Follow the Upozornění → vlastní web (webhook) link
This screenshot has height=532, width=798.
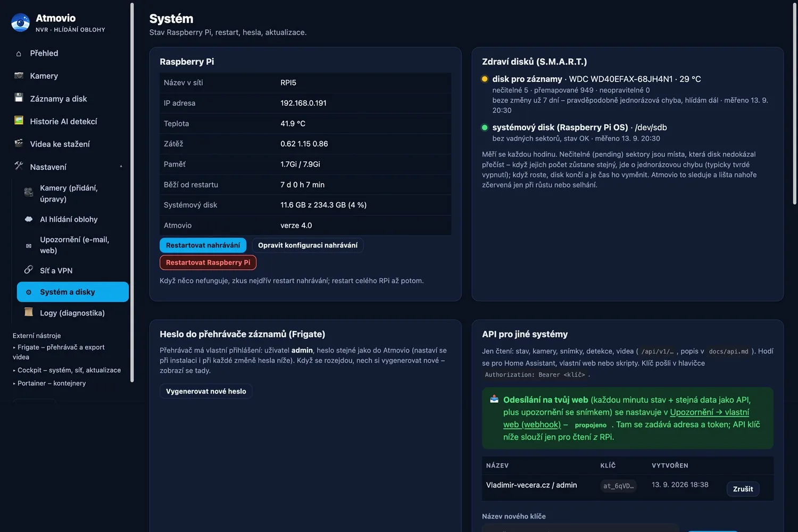click(x=626, y=418)
